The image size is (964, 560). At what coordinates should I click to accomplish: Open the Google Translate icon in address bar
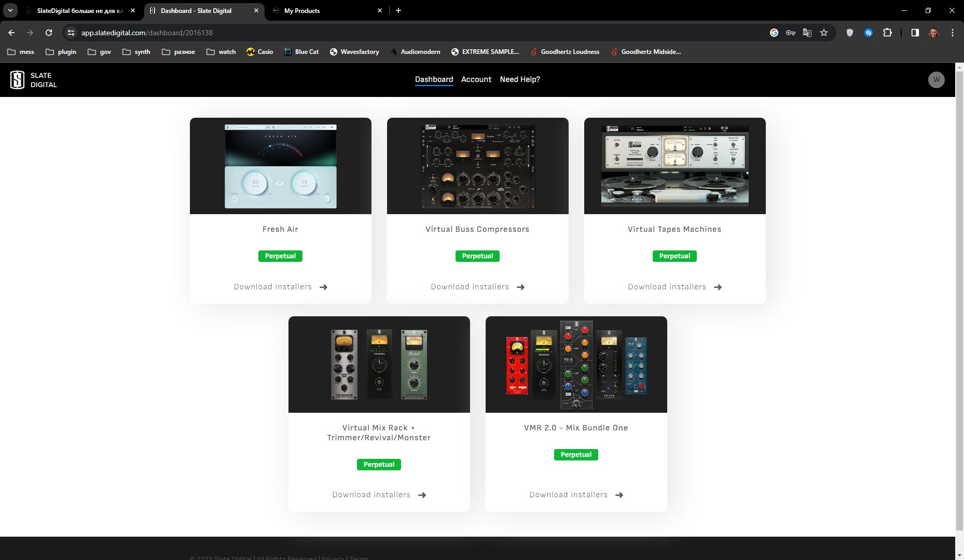(807, 33)
